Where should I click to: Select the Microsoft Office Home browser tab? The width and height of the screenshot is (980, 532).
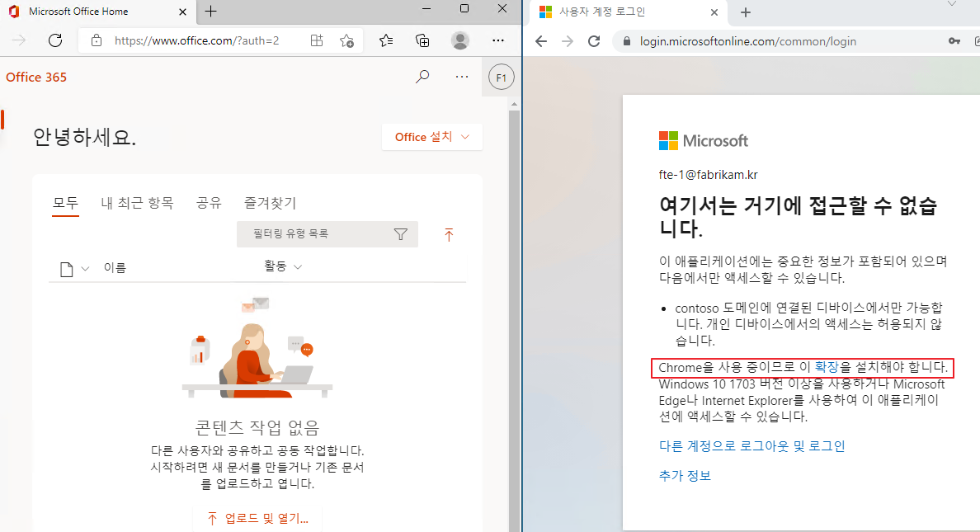pos(97,12)
